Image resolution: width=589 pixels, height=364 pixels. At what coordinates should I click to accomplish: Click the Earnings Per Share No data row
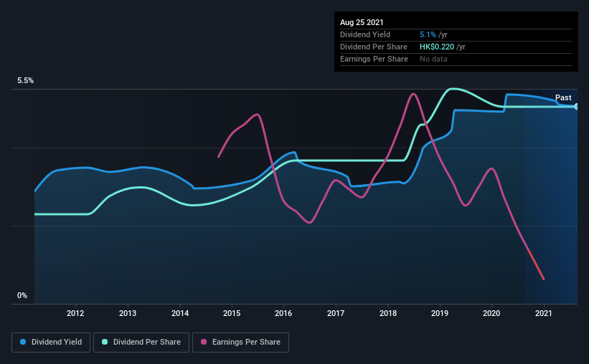click(456, 59)
